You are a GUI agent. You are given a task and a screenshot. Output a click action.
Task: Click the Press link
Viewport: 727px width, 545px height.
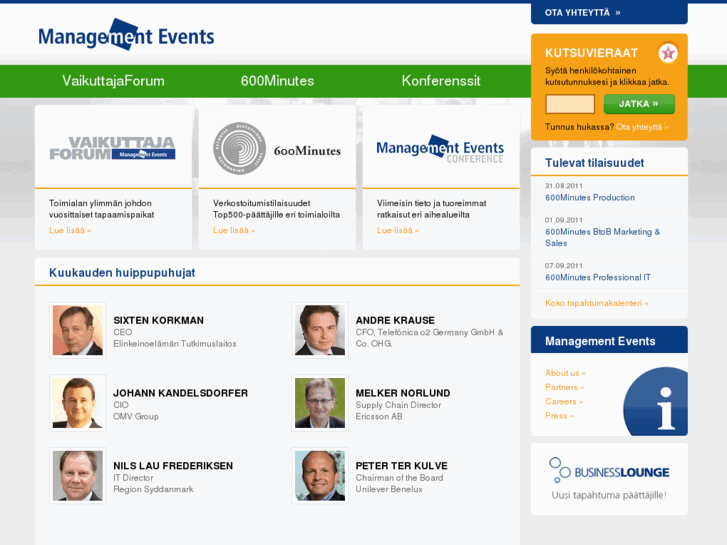[559, 416]
